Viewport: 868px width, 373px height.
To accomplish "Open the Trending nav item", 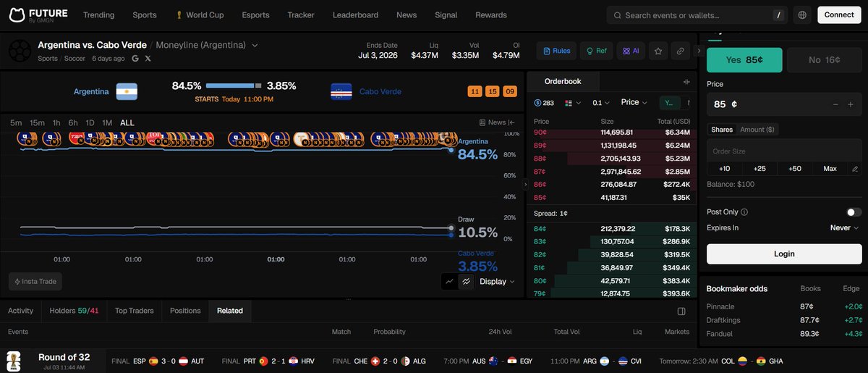I will point(98,14).
